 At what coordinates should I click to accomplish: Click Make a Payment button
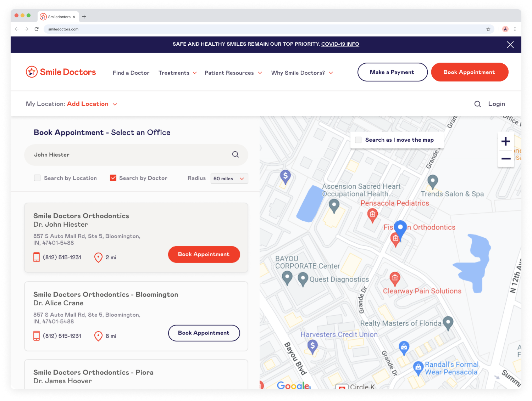click(x=392, y=72)
